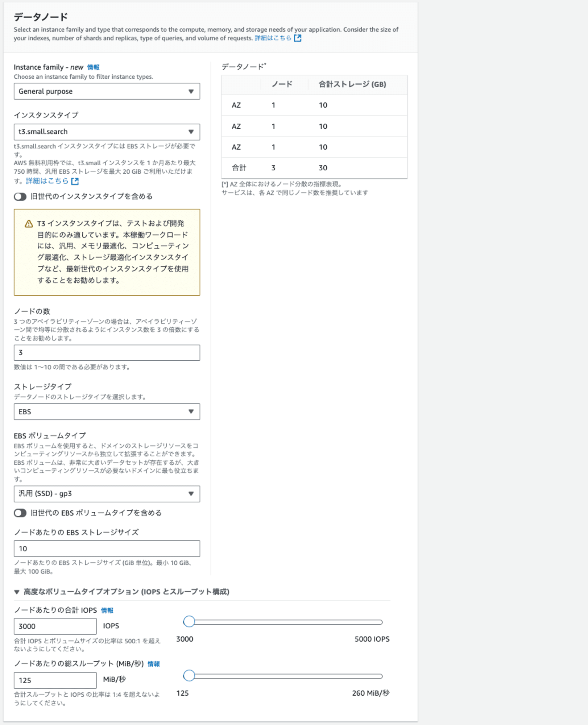The width and height of the screenshot is (588, 725).
Task: Collapse the 高度なボリュームタイプオプション section
Action: click(x=17, y=592)
